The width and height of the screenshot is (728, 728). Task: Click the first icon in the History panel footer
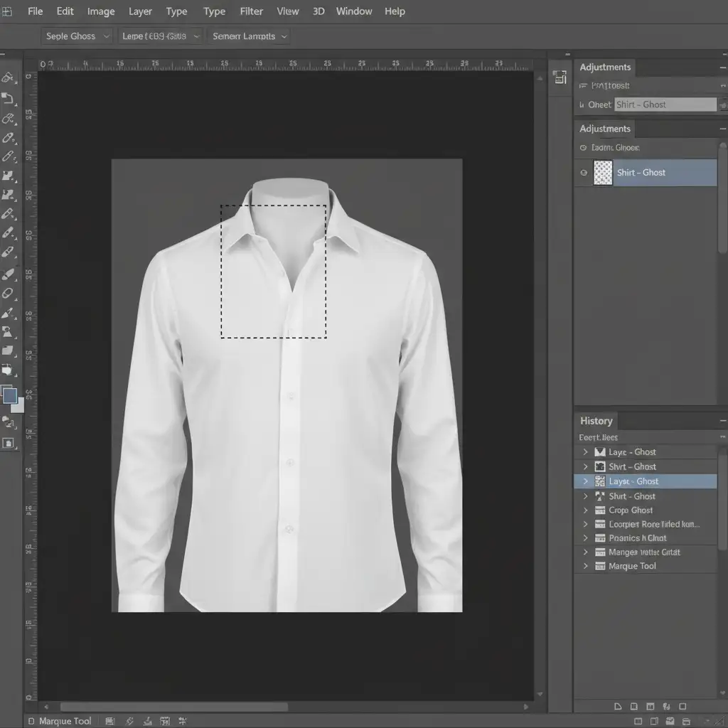pyautogui.click(x=617, y=707)
